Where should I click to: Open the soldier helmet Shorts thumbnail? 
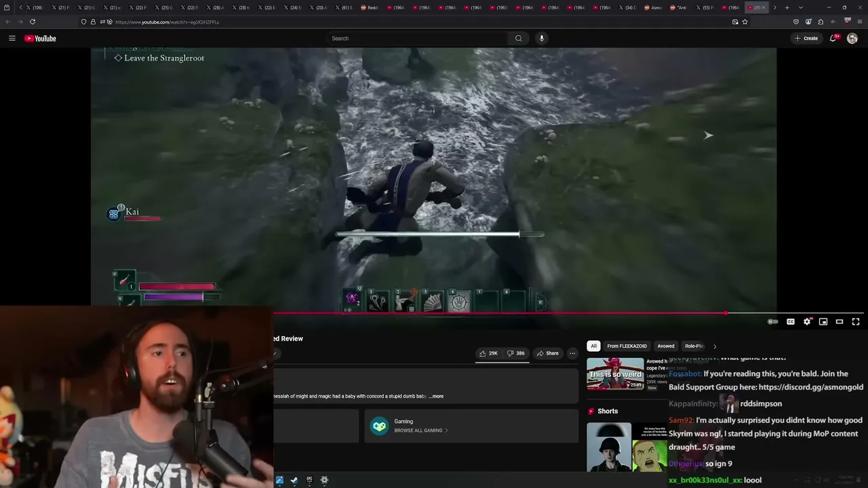point(609,447)
